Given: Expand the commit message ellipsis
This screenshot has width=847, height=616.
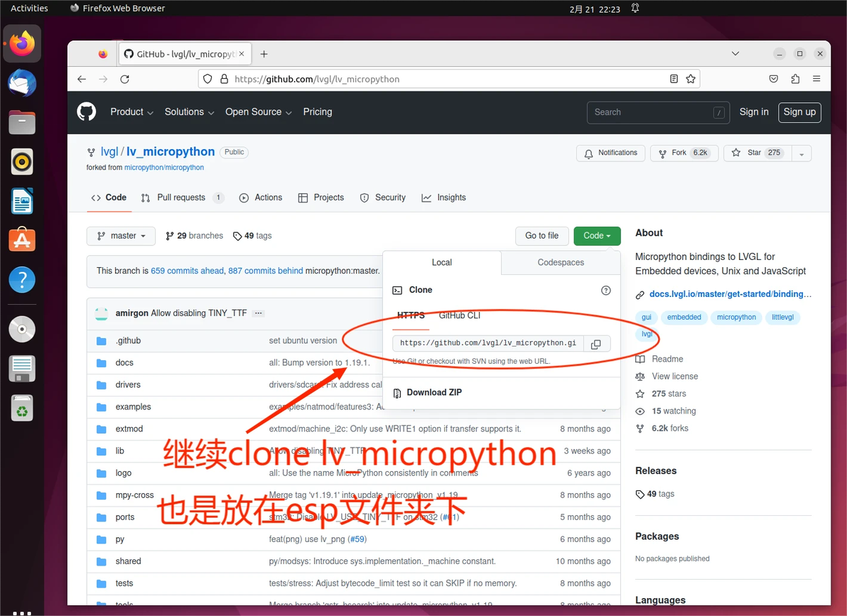Looking at the screenshot, I should click(x=258, y=313).
